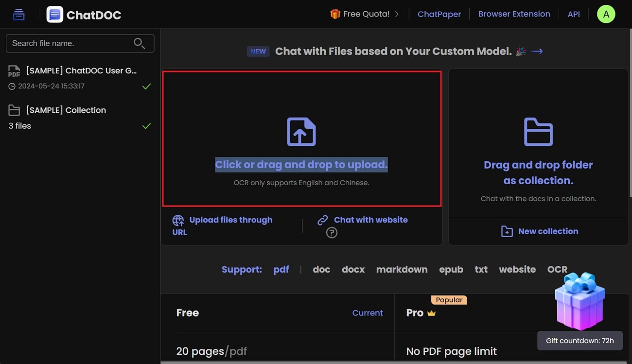Open the ChatDOC logo home
Viewport: 632px width, 364px height.
click(x=84, y=15)
